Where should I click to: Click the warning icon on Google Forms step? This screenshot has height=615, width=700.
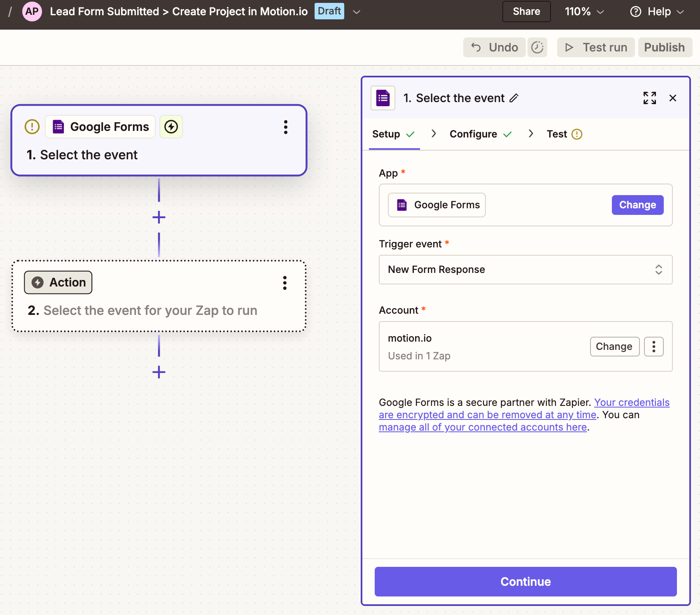[x=32, y=127]
